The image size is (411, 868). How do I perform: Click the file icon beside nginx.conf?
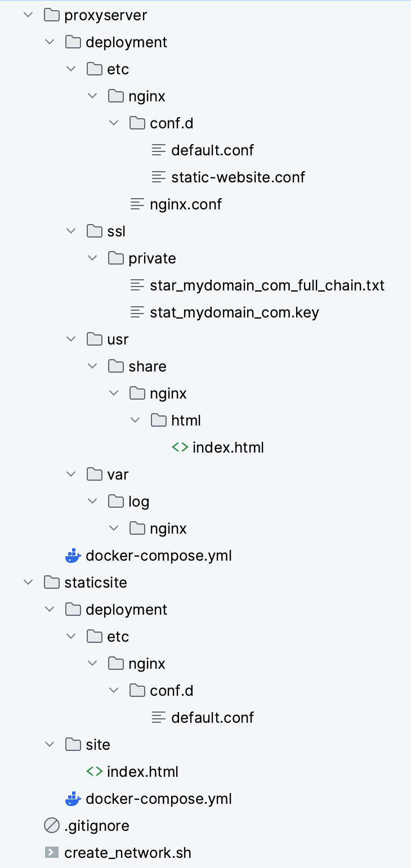click(x=138, y=204)
